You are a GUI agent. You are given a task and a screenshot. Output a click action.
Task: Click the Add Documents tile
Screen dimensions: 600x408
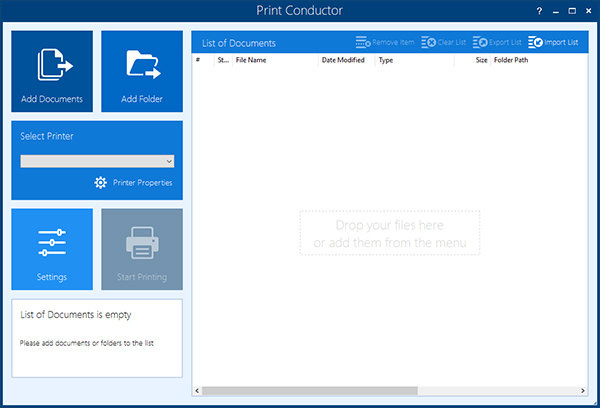point(52,71)
